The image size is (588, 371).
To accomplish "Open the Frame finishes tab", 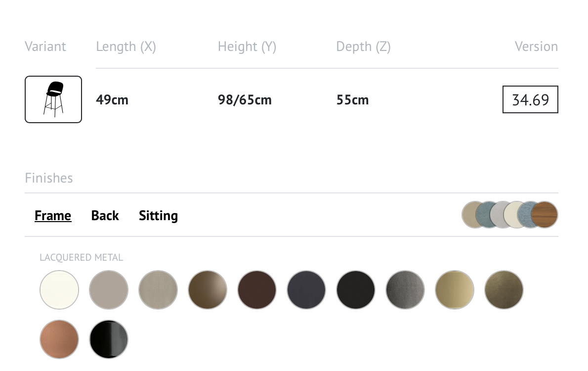I will pyautogui.click(x=53, y=216).
